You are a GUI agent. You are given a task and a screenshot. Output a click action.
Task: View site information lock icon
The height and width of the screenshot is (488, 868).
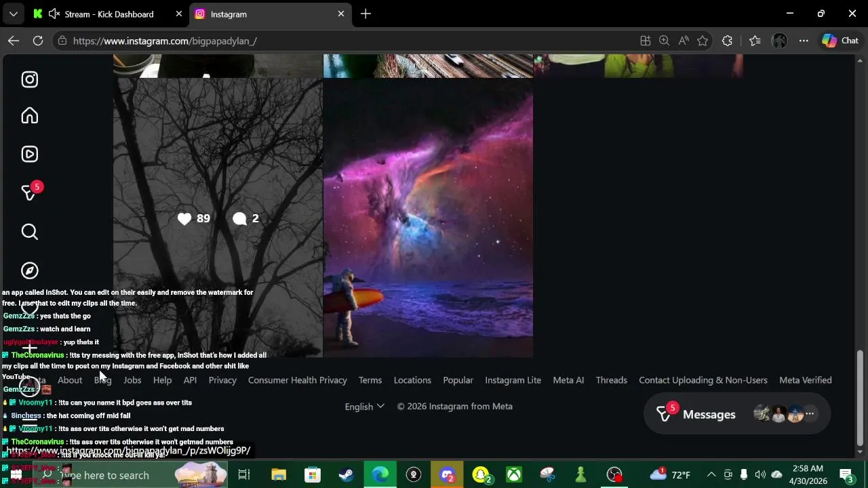[62, 41]
